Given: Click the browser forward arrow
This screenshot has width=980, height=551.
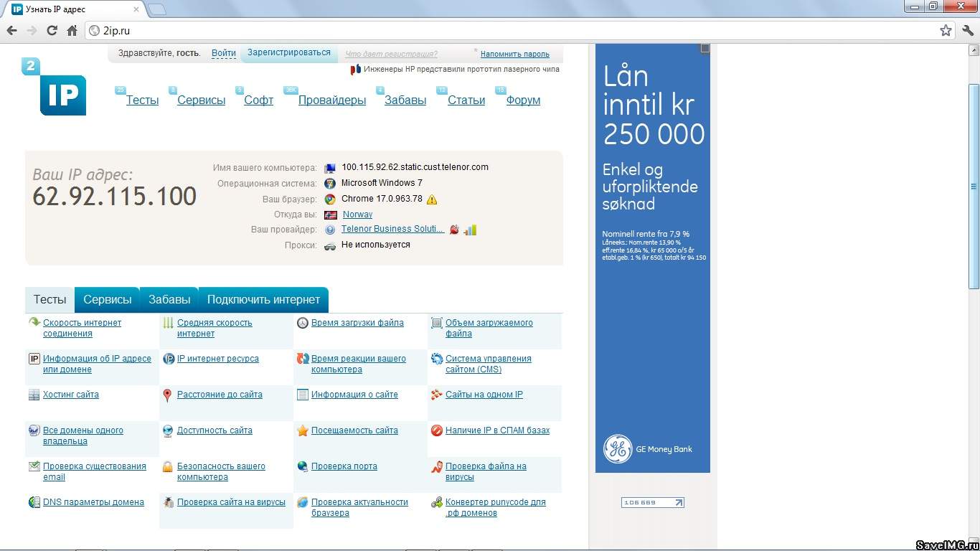Looking at the screenshot, I should click(32, 31).
